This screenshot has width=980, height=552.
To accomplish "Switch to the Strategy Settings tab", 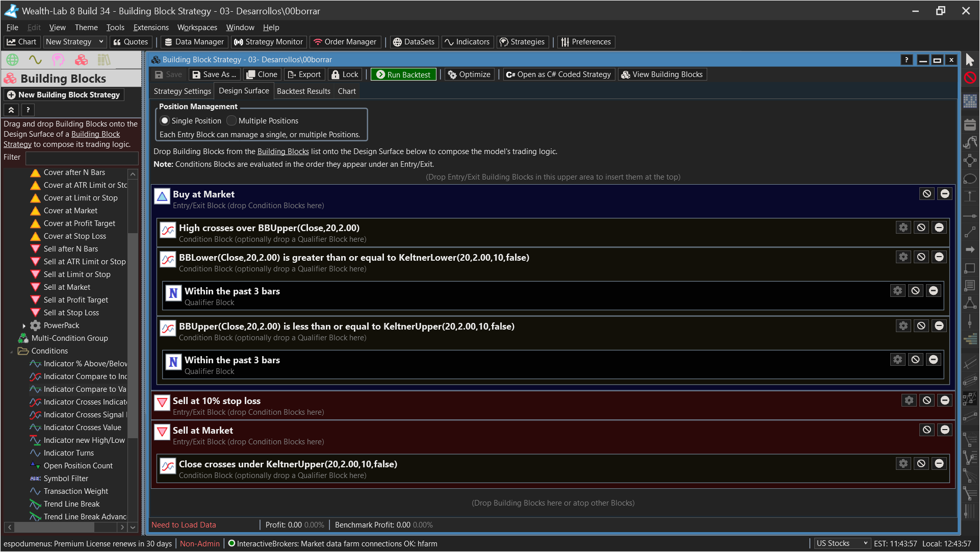I will point(183,91).
